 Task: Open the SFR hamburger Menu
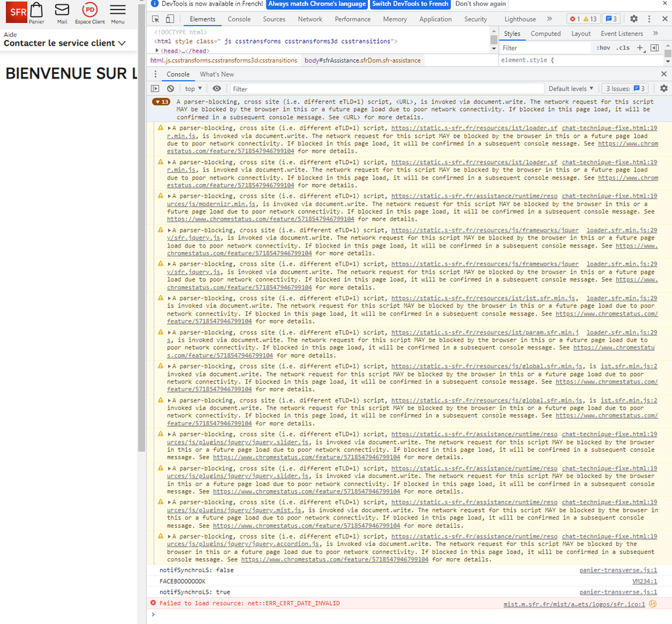[x=118, y=11]
